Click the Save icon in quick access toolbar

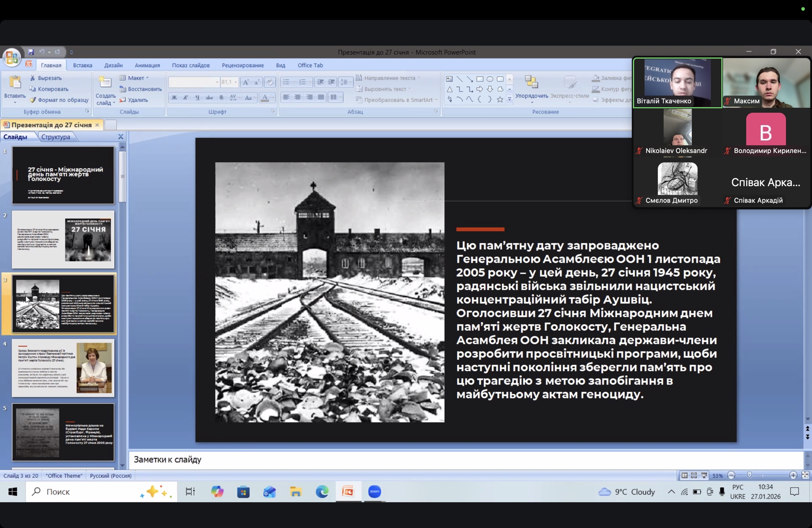tap(31, 52)
